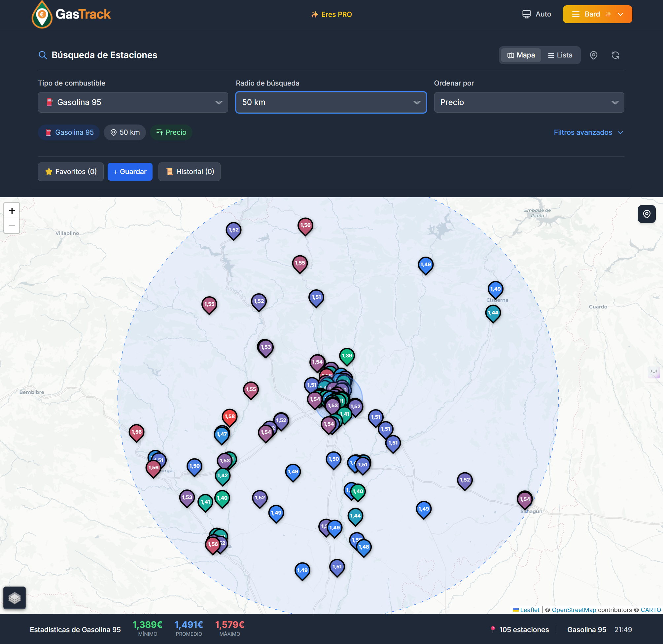
Task: Select the 1,44 marker below Cistierna
Action: coord(493,313)
